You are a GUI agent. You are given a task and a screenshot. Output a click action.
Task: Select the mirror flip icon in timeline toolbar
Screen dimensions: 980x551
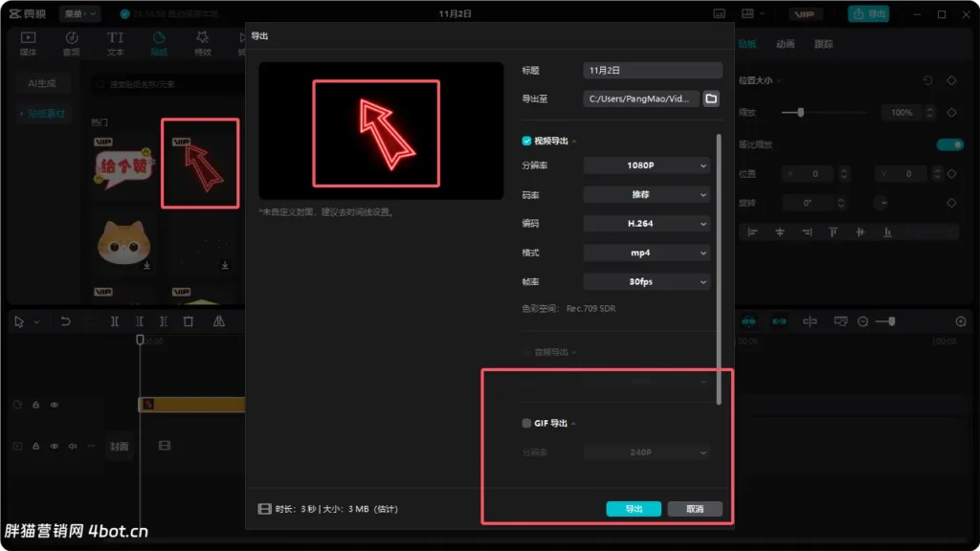tap(216, 321)
